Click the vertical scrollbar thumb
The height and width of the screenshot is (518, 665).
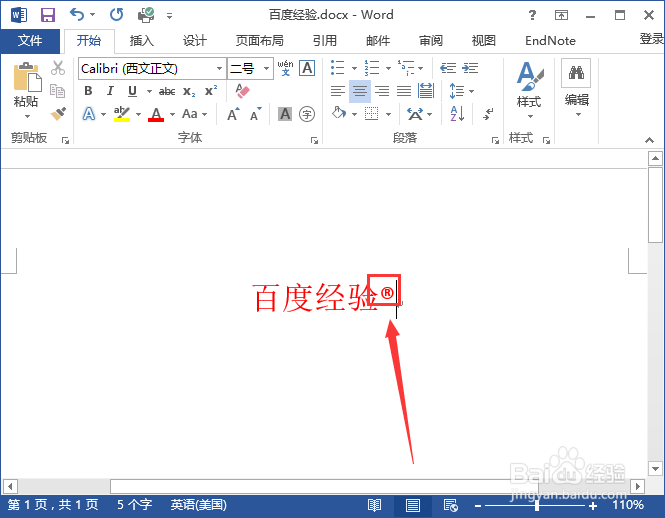[x=655, y=205]
